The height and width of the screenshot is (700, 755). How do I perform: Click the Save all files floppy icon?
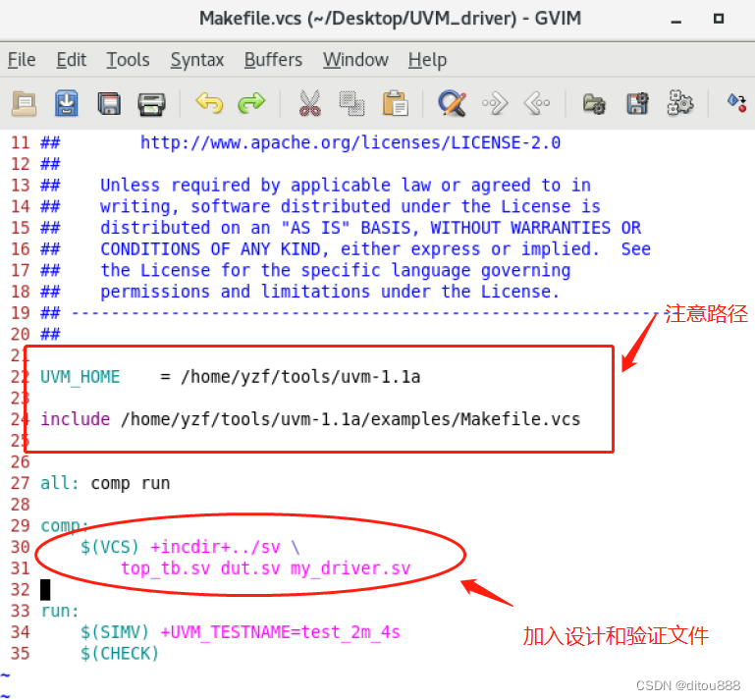coord(109,103)
